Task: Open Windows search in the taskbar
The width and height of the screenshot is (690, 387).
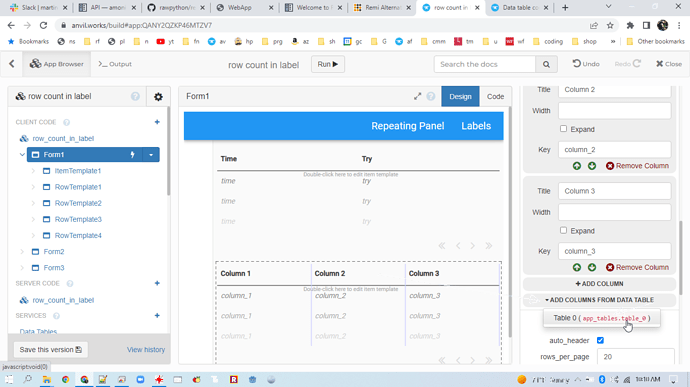Action: 27,379
